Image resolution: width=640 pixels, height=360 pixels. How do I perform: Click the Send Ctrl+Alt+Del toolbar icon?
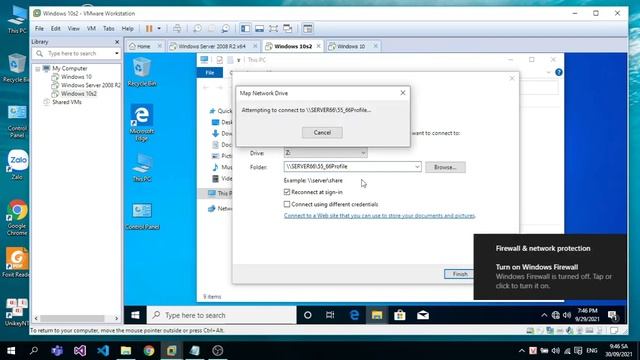click(177, 29)
